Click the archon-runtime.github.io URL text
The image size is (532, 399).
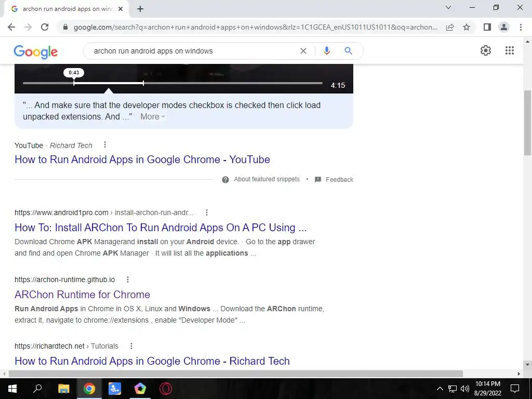click(x=65, y=280)
